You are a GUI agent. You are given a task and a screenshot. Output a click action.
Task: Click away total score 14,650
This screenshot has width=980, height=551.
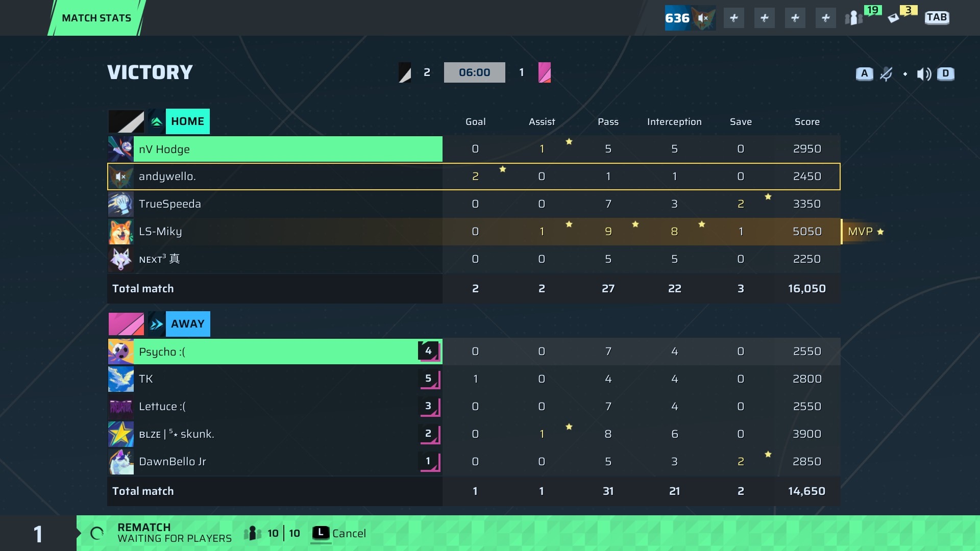[x=807, y=491]
